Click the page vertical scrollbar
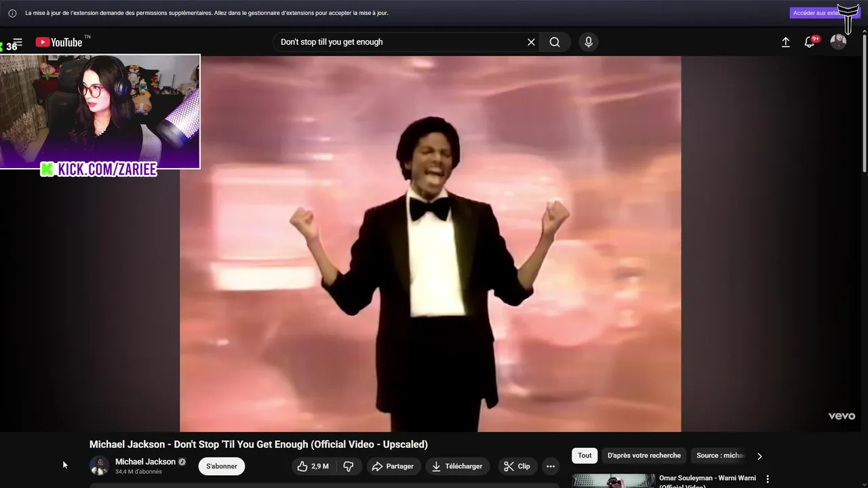The height and width of the screenshot is (488, 868). click(x=864, y=102)
